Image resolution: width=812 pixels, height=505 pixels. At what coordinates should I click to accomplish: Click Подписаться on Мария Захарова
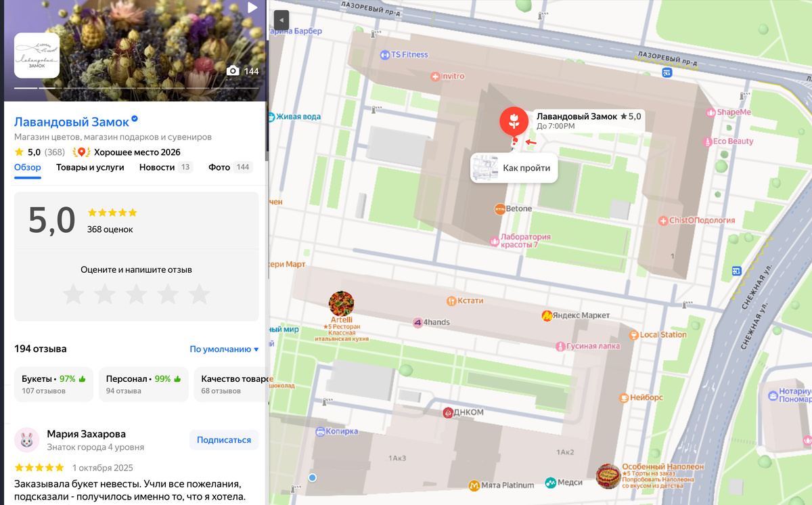tap(224, 440)
